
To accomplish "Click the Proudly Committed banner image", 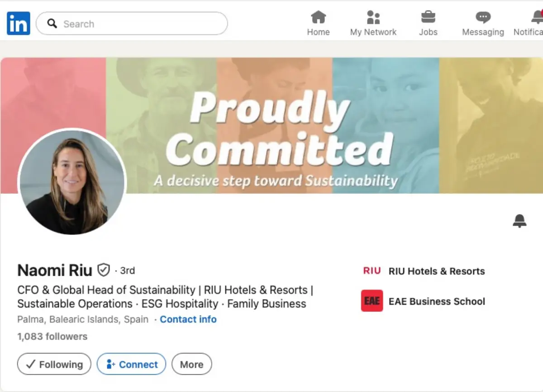I will 271,125.
